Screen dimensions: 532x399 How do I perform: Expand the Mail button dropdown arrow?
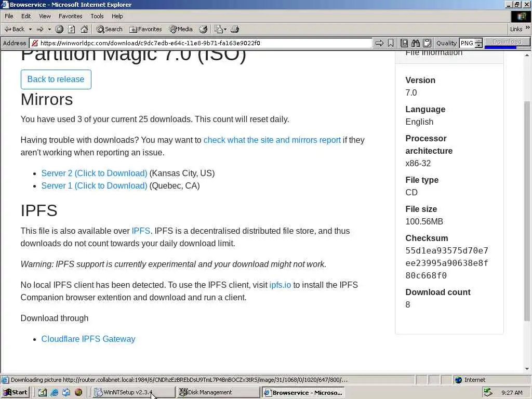coord(225,29)
